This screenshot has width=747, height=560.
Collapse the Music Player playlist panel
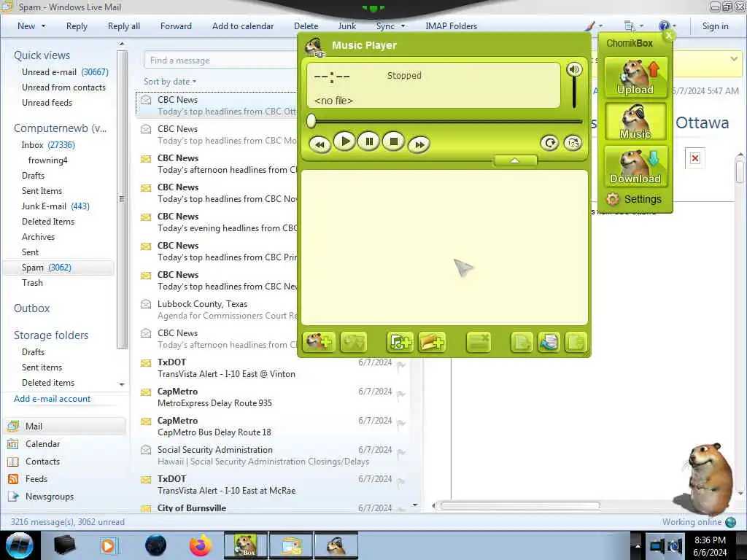click(515, 161)
